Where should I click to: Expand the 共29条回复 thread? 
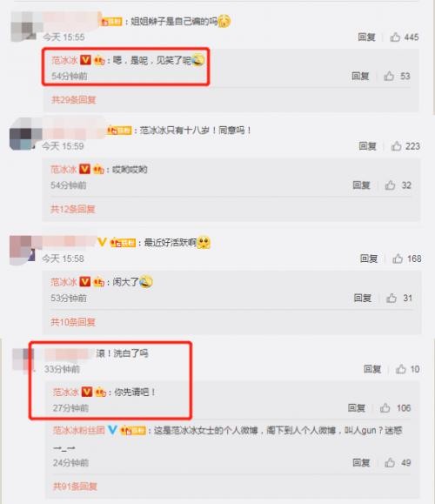point(74,100)
